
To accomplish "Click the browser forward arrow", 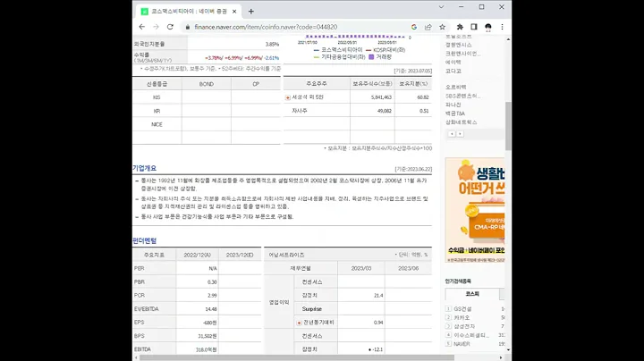I will point(156,27).
